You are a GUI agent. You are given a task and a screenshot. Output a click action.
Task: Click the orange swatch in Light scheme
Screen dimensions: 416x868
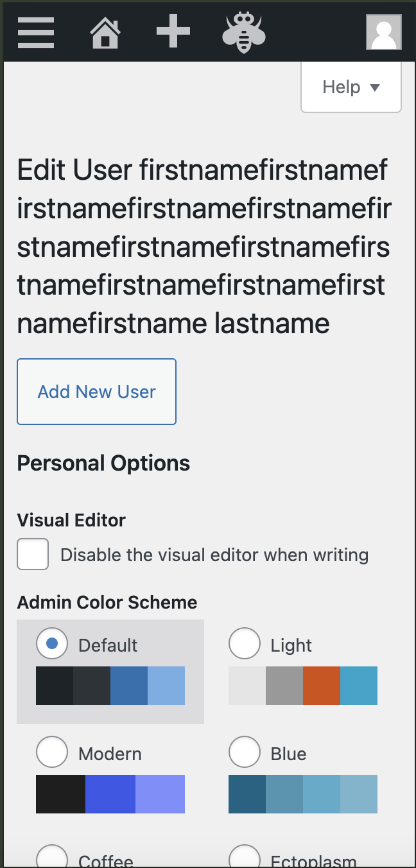(x=322, y=686)
